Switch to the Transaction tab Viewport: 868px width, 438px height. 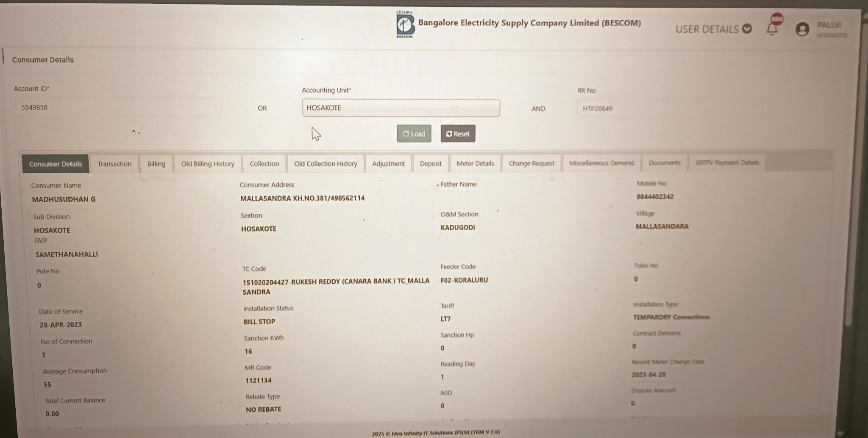[114, 164]
